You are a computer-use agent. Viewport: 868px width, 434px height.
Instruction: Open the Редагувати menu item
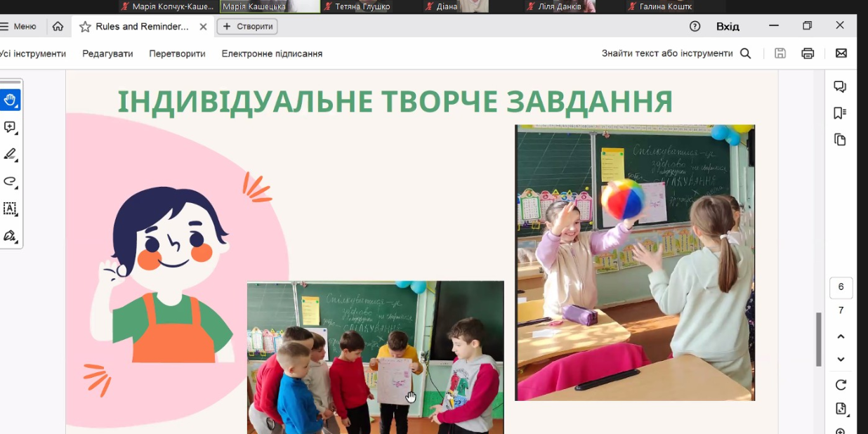107,53
